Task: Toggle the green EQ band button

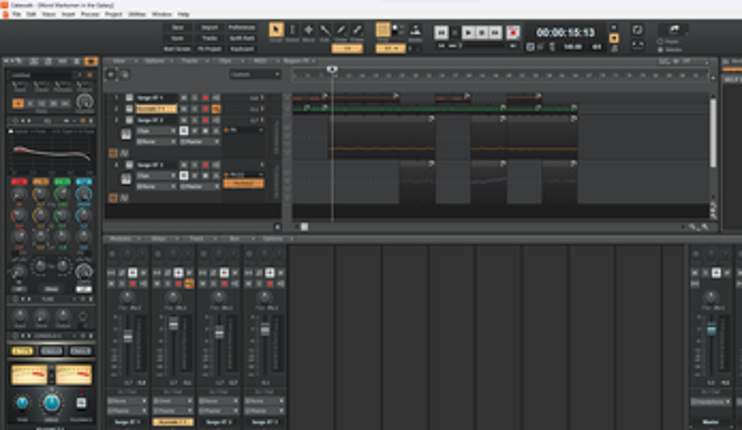Action: (x=62, y=182)
